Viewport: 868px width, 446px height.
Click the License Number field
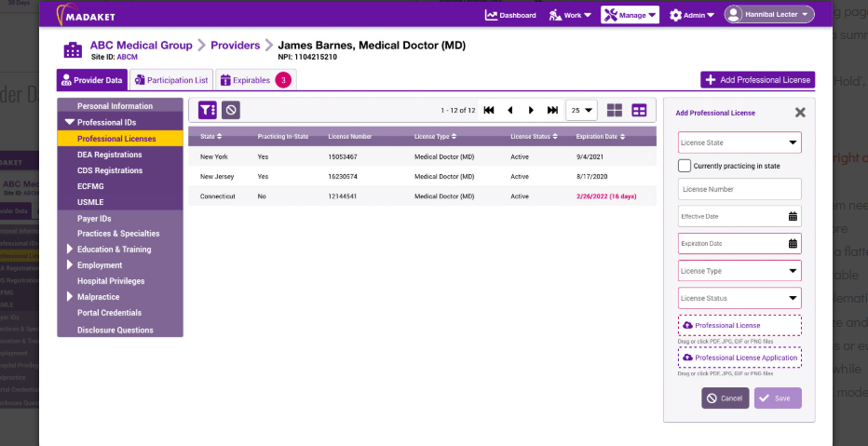pyautogui.click(x=739, y=189)
